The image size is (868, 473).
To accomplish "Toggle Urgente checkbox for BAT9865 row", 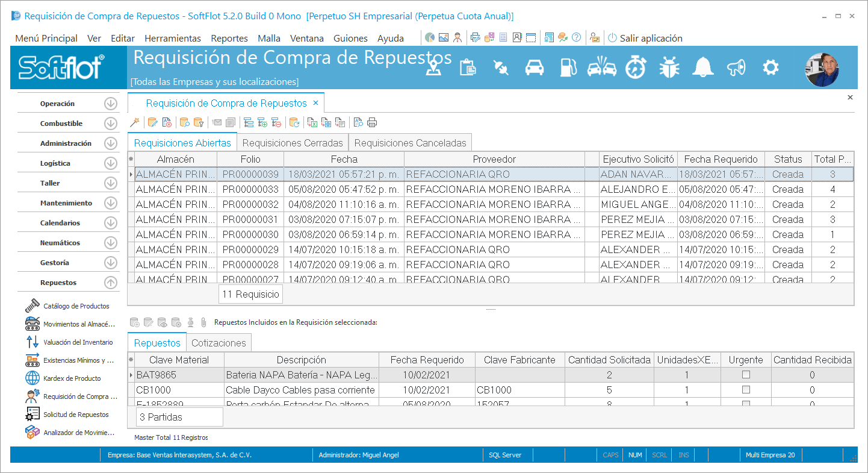I will click(746, 375).
